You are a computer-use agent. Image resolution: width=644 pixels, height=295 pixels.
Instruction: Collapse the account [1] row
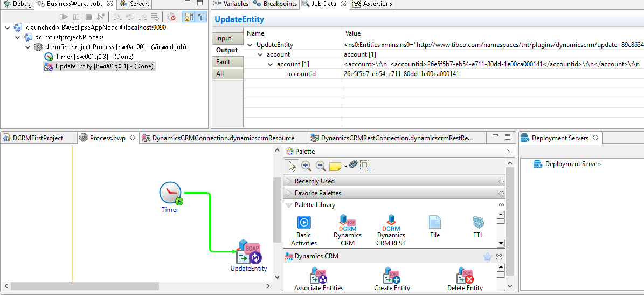click(270, 65)
